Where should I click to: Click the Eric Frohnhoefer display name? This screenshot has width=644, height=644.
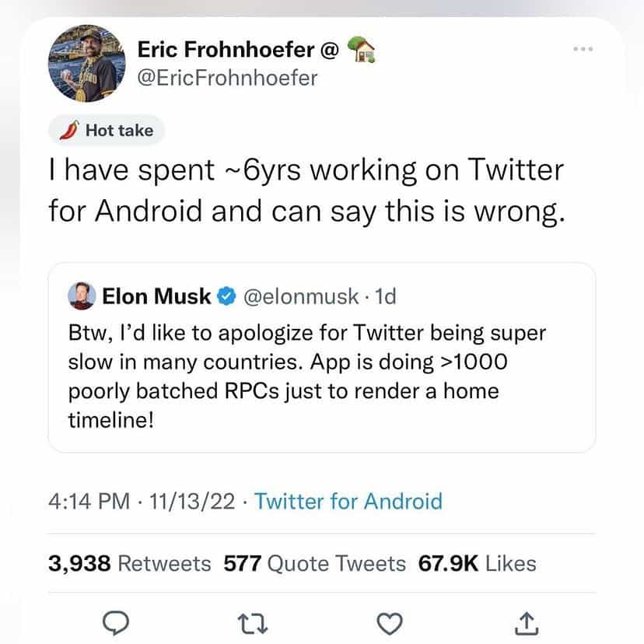pos(226,51)
